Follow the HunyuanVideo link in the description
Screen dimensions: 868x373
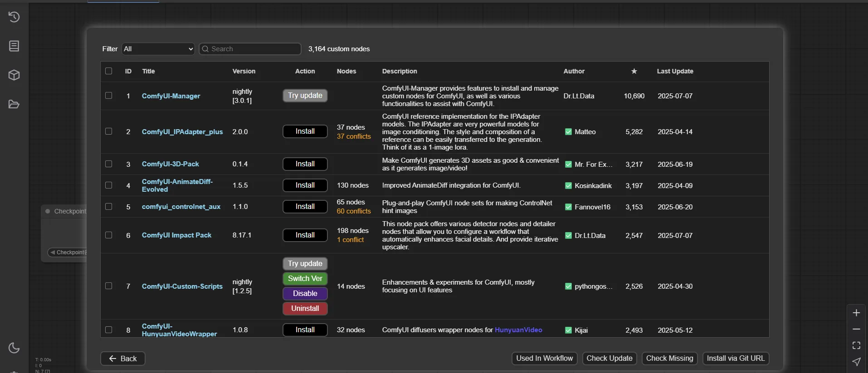point(518,330)
